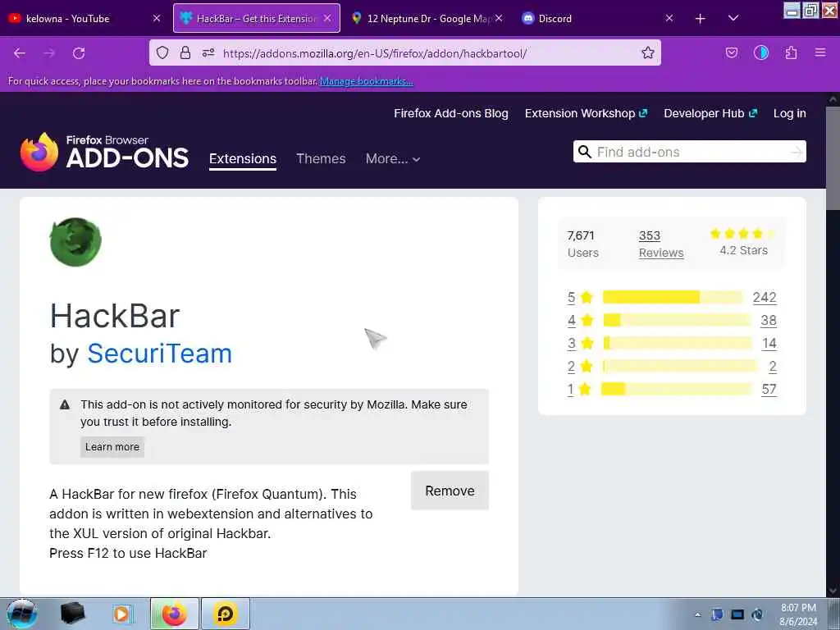Viewport: 840px width, 630px height.
Task: Open a new tab with the plus button
Action: pyautogui.click(x=701, y=19)
